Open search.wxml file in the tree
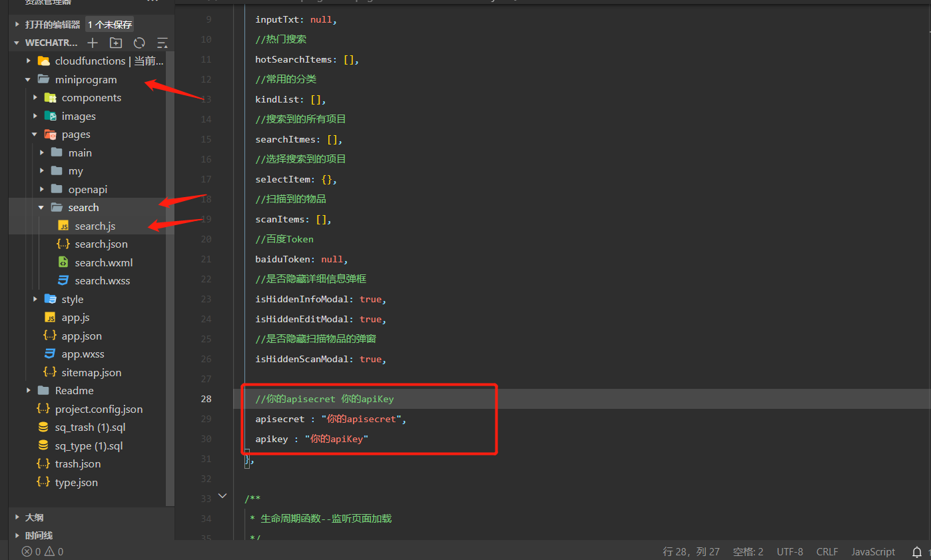This screenshot has width=931, height=560. click(103, 262)
